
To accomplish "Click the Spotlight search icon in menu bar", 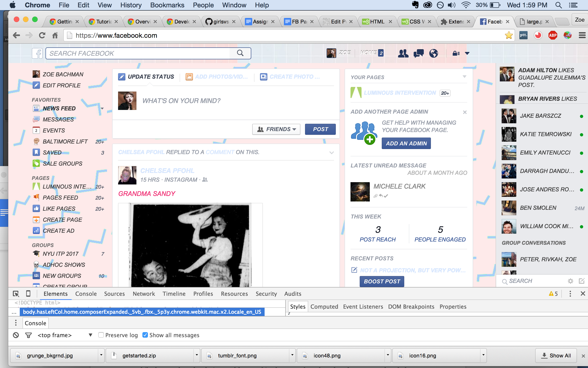I will (x=558, y=5).
